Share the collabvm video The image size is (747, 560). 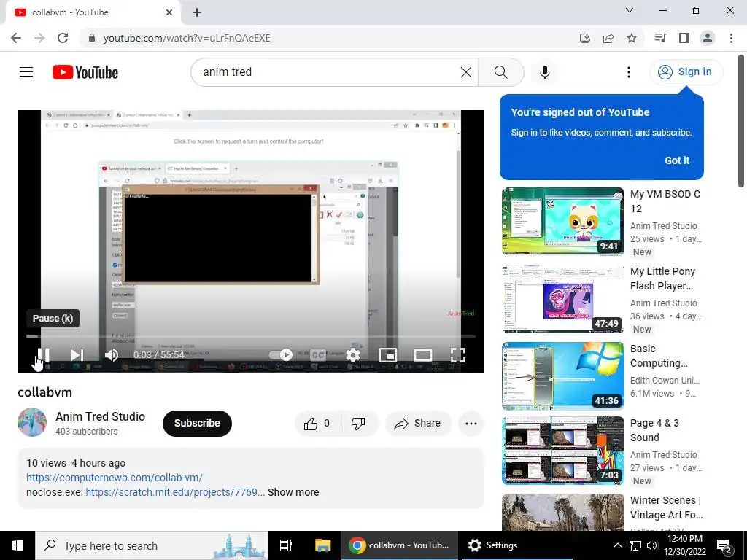(x=418, y=424)
